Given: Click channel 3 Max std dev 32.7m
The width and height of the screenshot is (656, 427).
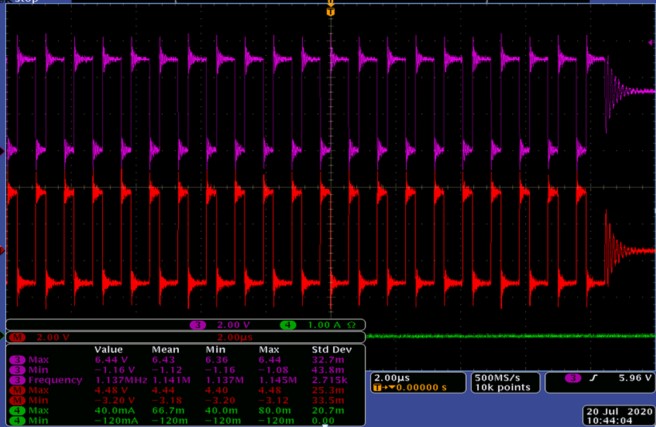Looking at the screenshot, I should [x=328, y=360].
